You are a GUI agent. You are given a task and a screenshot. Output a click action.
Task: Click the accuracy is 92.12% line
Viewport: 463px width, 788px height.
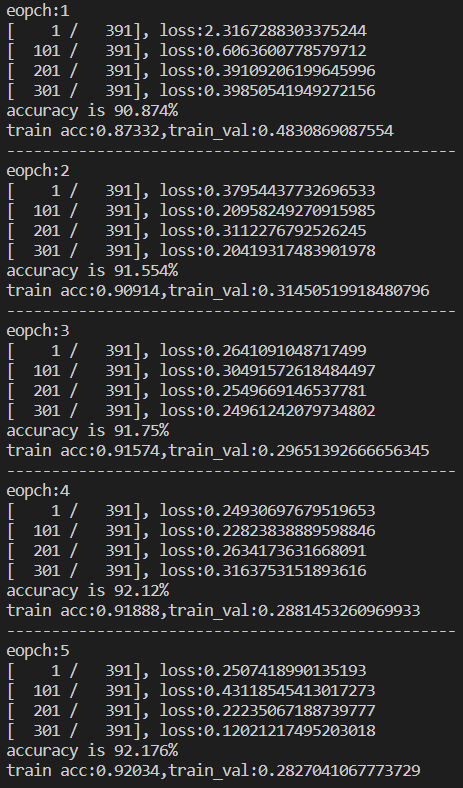tap(87, 590)
